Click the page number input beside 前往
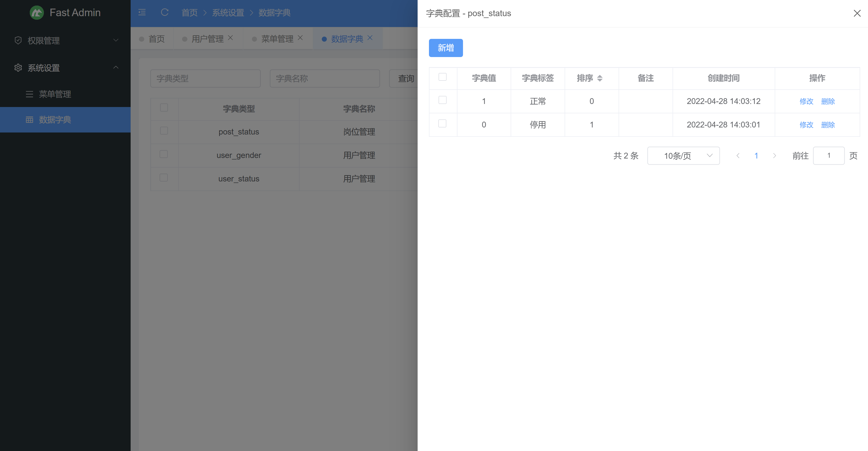 (x=829, y=155)
